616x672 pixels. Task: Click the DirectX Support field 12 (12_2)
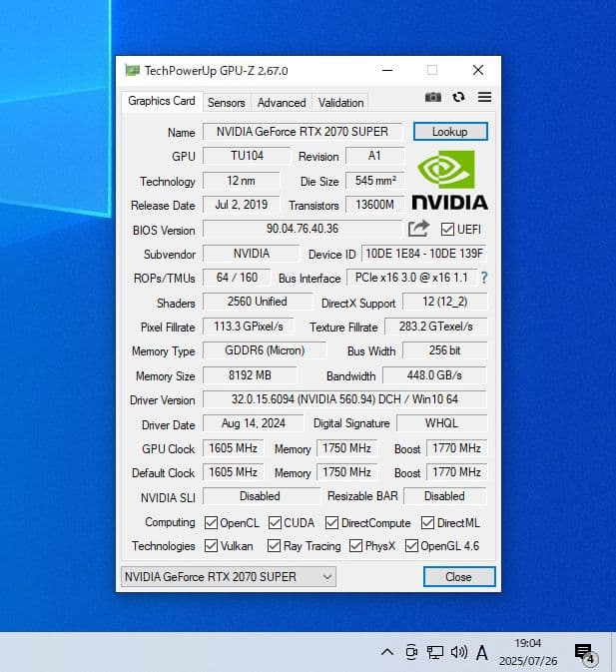point(445,302)
